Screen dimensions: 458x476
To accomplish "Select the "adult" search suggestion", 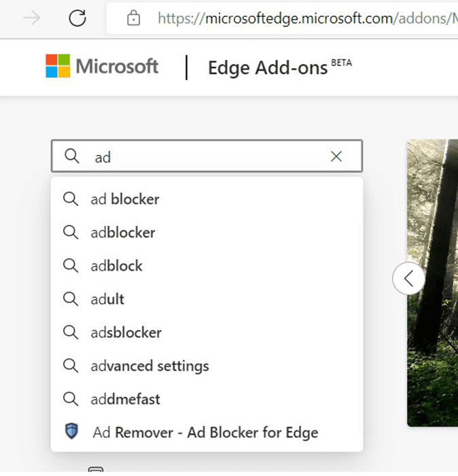I will click(x=107, y=299).
